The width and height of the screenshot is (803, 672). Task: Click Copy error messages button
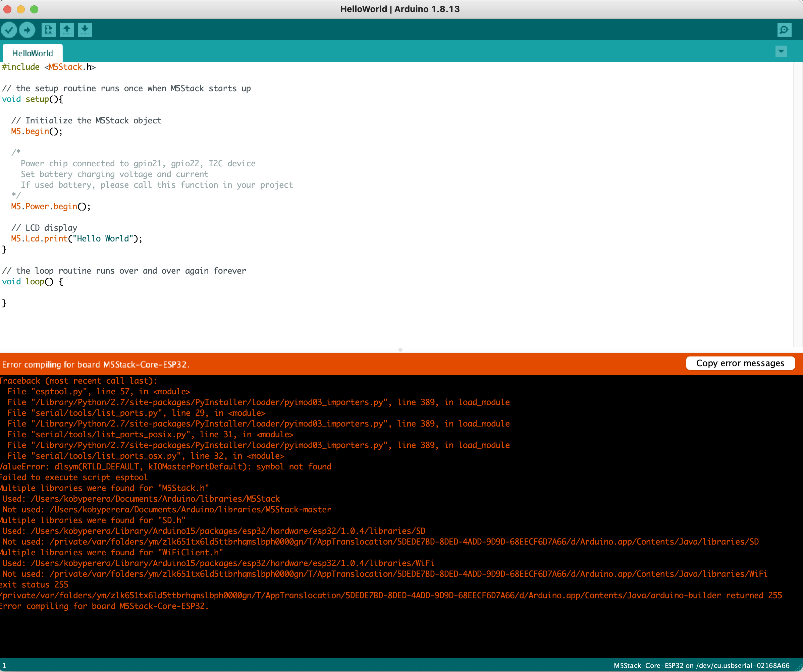tap(740, 363)
